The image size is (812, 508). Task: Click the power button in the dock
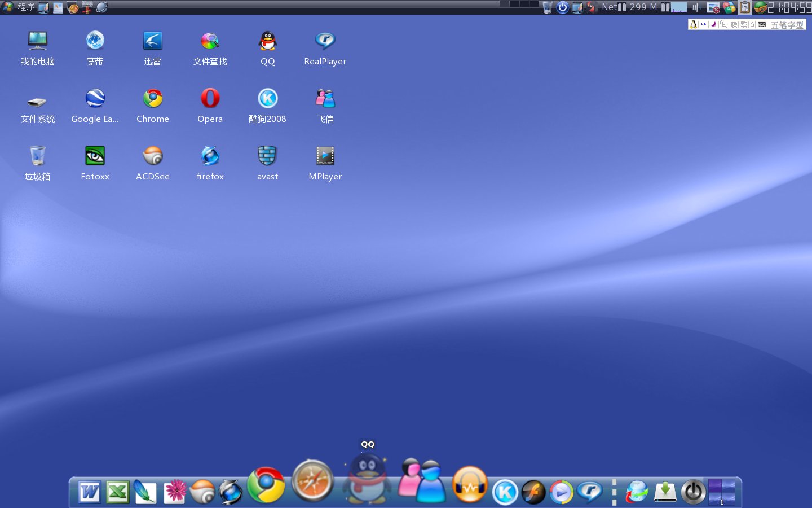694,492
